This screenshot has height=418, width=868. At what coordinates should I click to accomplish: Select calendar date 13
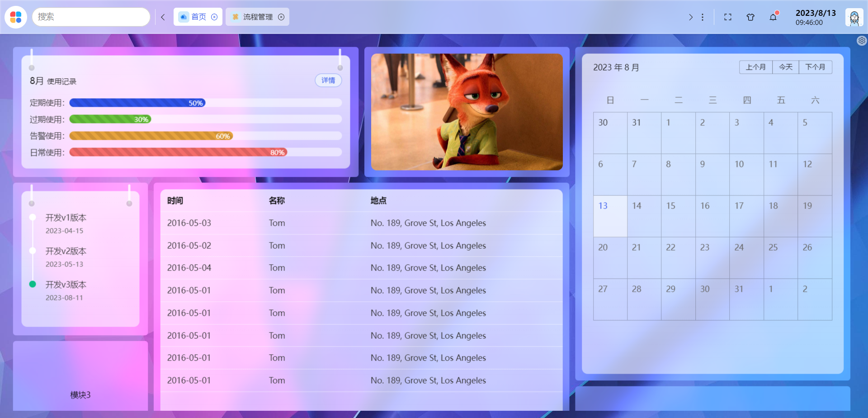610,216
